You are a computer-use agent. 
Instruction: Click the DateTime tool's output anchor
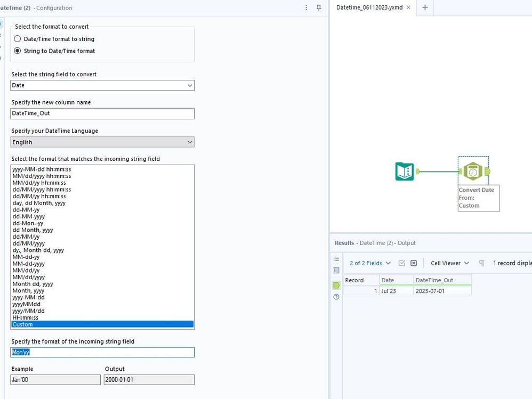tap(487, 172)
